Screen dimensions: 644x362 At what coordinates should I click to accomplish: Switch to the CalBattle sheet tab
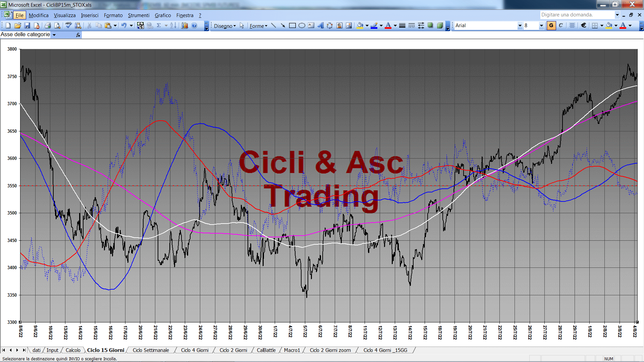(266, 350)
